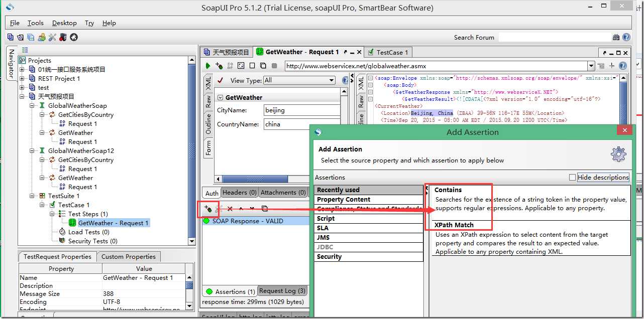Click the Search Forum text field

point(555,37)
